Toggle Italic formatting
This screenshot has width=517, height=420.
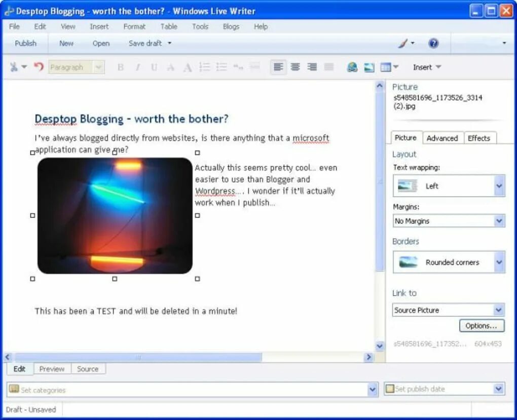click(138, 67)
